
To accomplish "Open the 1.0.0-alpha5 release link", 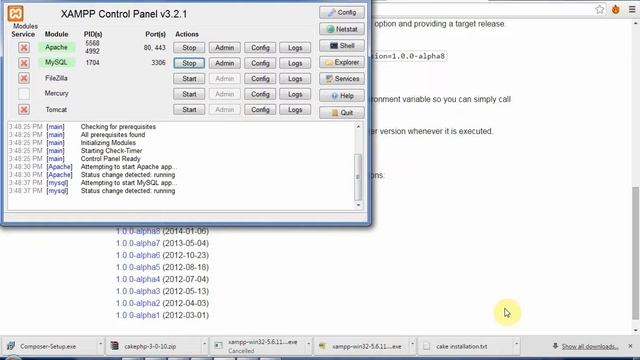I will pos(138,267).
